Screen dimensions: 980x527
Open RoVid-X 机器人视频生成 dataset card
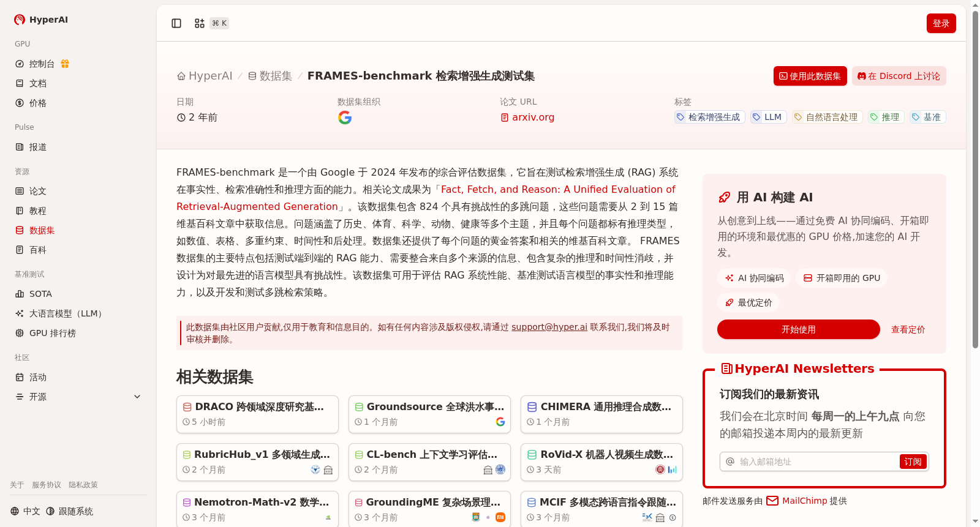pyautogui.click(x=601, y=462)
